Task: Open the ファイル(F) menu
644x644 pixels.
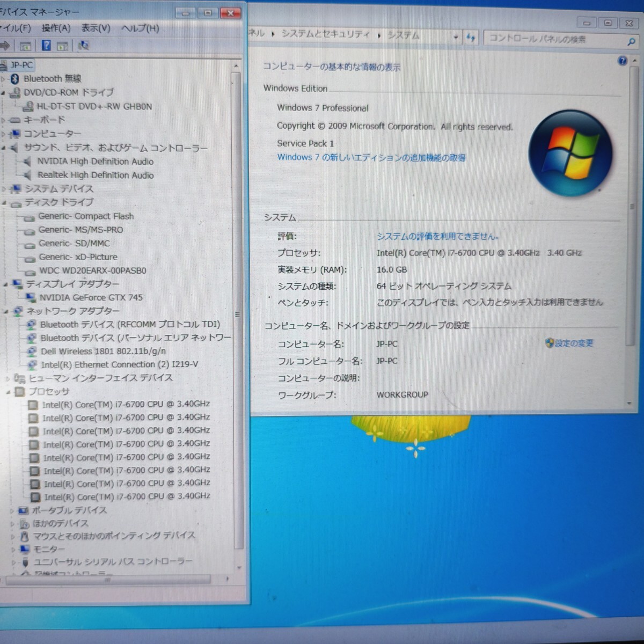Action: (16, 28)
